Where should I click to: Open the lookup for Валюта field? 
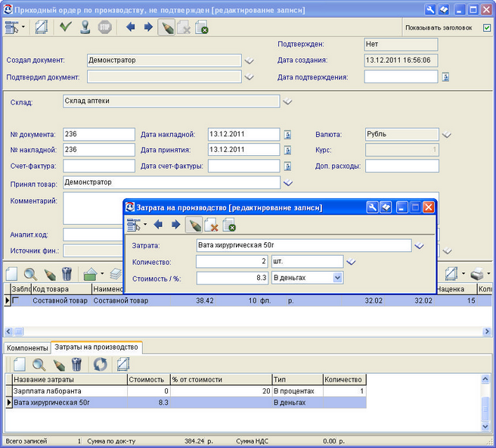click(x=447, y=135)
